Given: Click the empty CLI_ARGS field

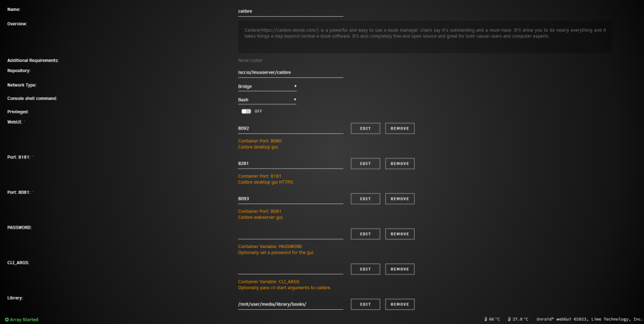Looking at the screenshot, I should pyautogui.click(x=290, y=269).
